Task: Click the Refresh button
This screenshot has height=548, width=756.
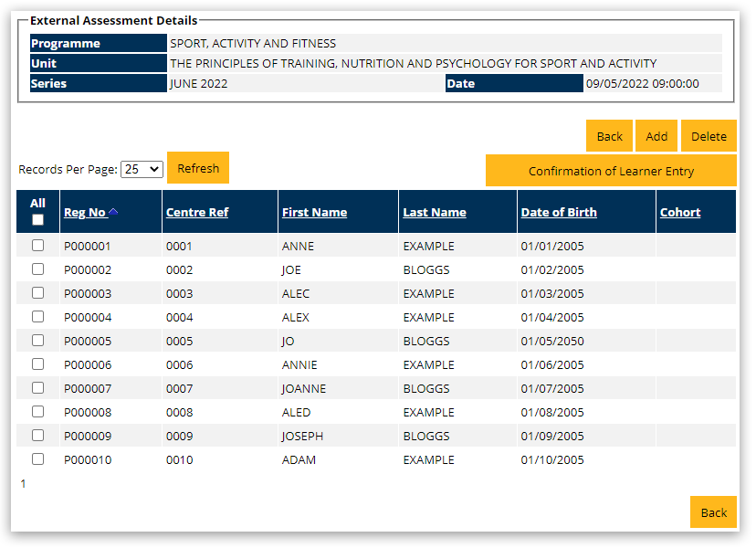Action: click(x=197, y=168)
